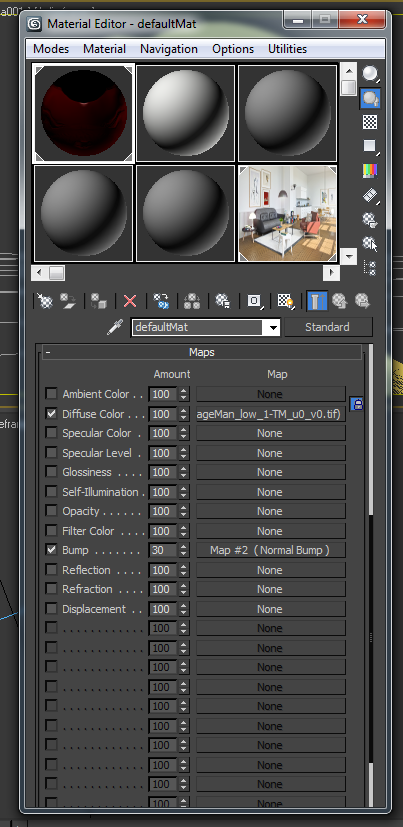Click sample slots scroll right arrow
Screen dimensions: 403x827
(x=331, y=273)
